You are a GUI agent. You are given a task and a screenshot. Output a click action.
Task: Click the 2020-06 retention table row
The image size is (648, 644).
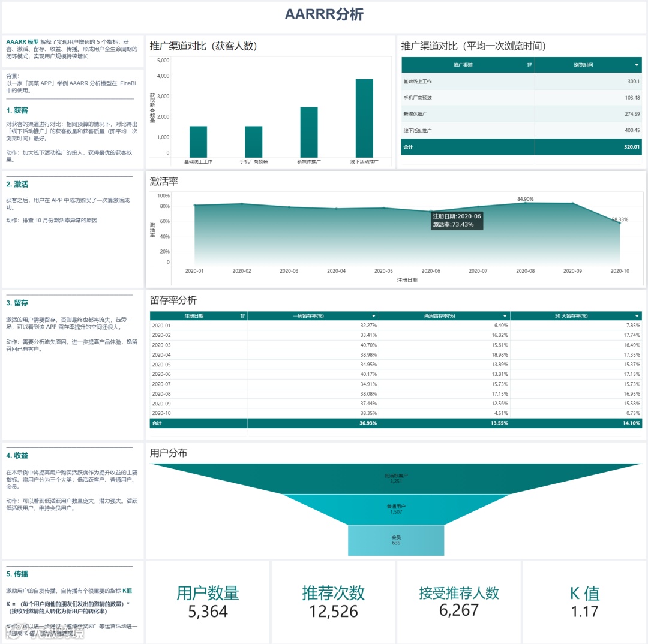pyautogui.click(x=396, y=374)
